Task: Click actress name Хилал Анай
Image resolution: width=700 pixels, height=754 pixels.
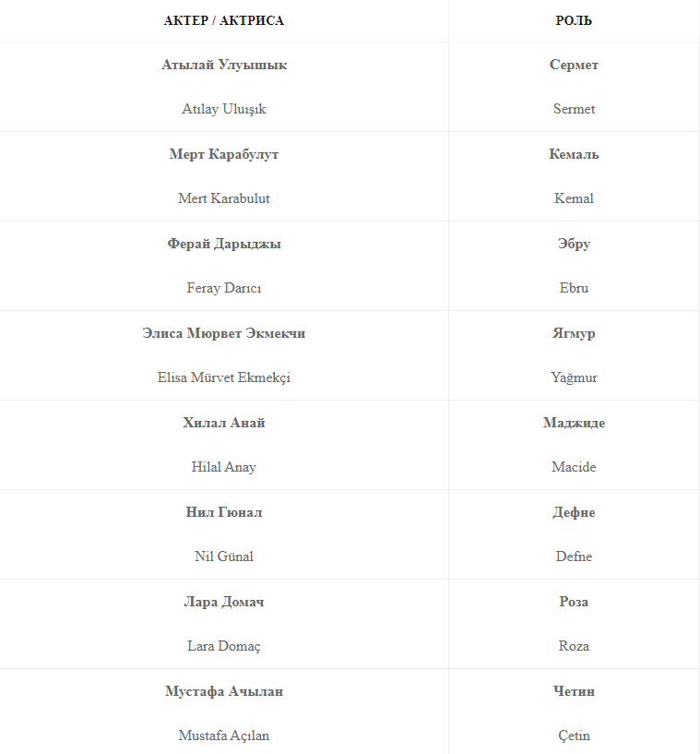Action: click(x=224, y=423)
